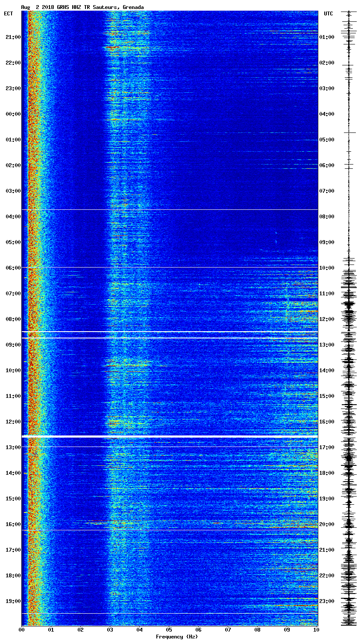Click the title text 'GRHS HHZ TR Sauteurs, Grenada'
Image resolution: width=364 pixels, height=641 pixels.
(100, 7)
